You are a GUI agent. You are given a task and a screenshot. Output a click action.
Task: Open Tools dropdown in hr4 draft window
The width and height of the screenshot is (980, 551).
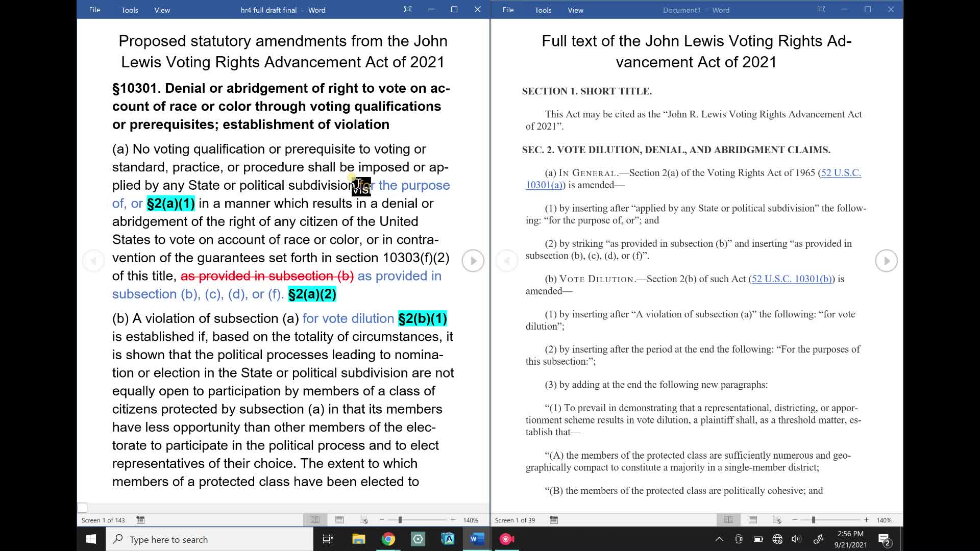click(130, 10)
